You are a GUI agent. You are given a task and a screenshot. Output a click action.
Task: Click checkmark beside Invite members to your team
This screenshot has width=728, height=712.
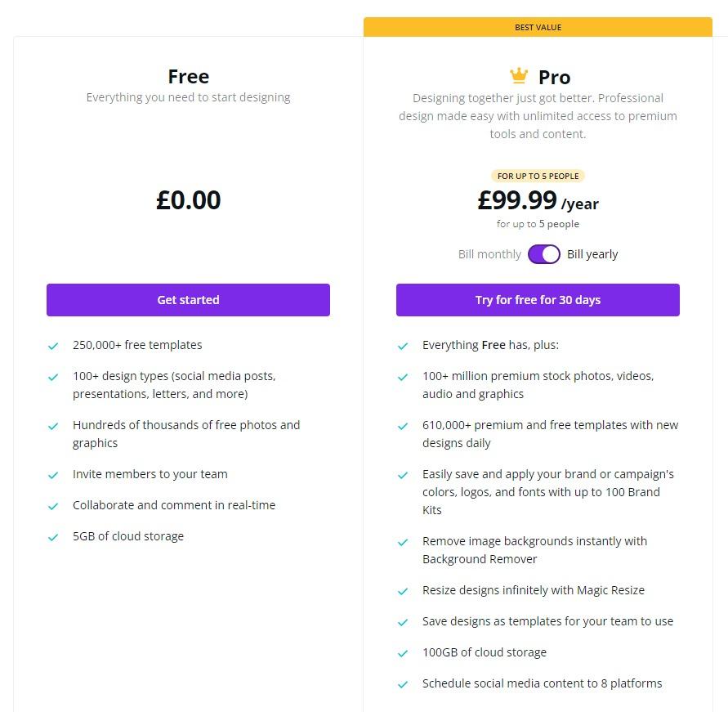point(53,475)
